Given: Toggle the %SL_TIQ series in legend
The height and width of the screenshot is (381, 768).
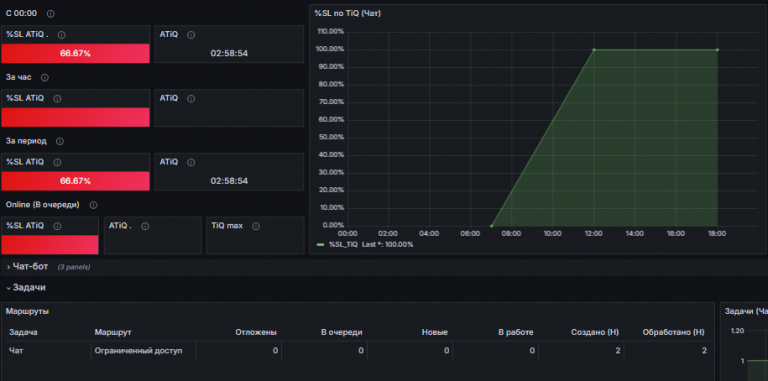Looking at the screenshot, I should tap(343, 244).
